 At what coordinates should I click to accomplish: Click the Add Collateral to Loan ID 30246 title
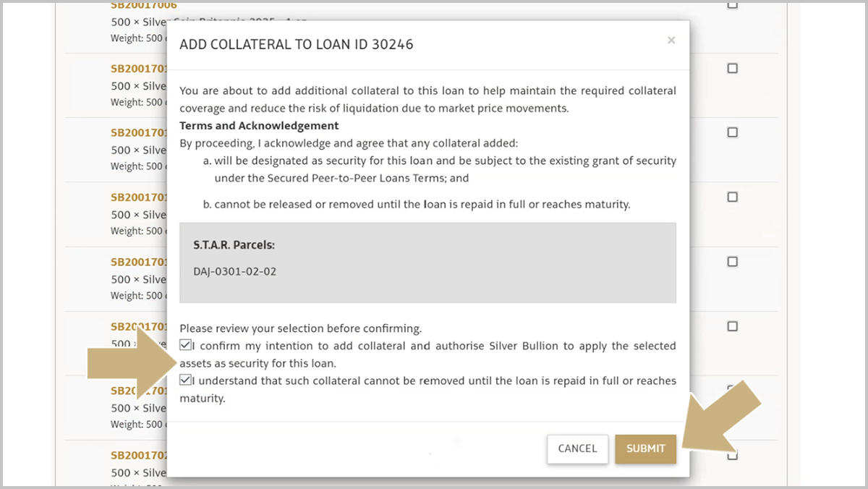point(297,45)
